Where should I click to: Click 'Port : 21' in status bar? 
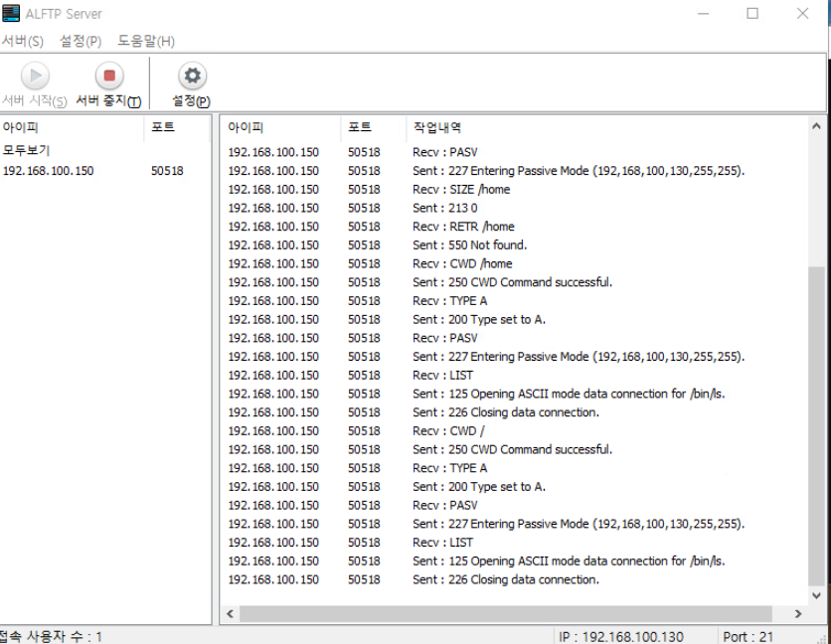pos(748,636)
